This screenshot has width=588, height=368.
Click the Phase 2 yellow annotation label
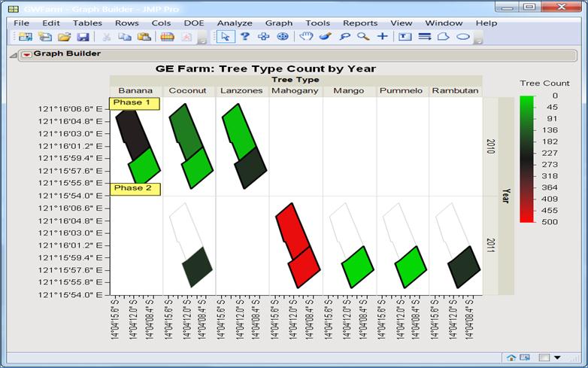pyautogui.click(x=135, y=189)
